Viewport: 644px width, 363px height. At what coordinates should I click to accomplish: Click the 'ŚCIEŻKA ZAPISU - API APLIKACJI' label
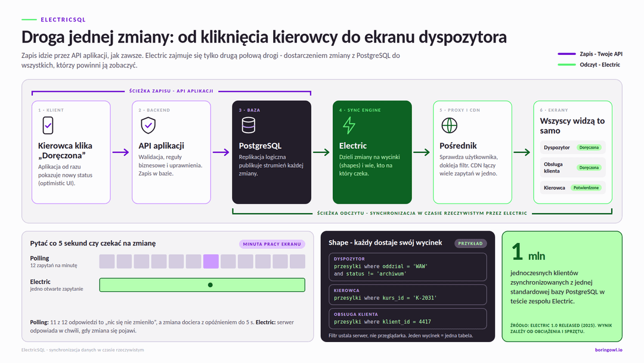[x=171, y=91]
